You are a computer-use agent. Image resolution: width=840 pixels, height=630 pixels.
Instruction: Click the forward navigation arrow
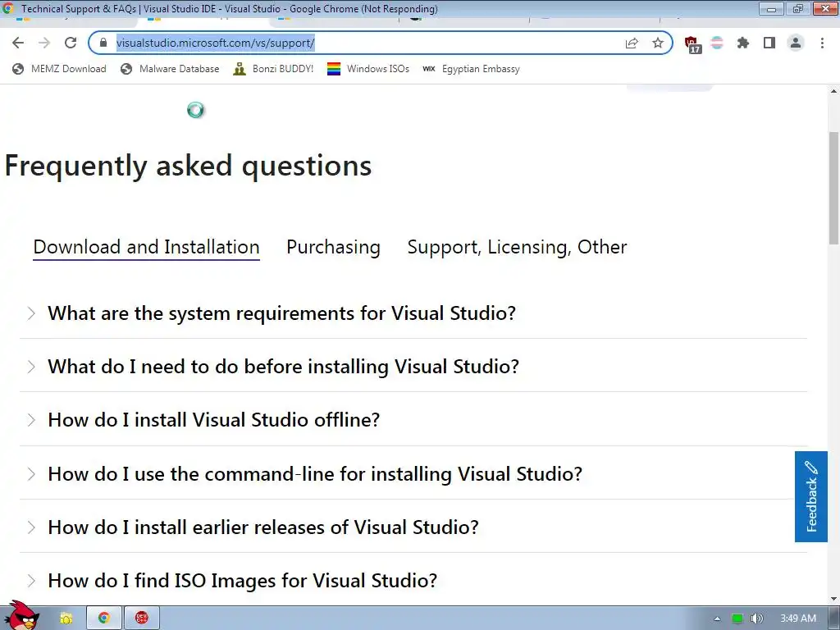[44, 43]
